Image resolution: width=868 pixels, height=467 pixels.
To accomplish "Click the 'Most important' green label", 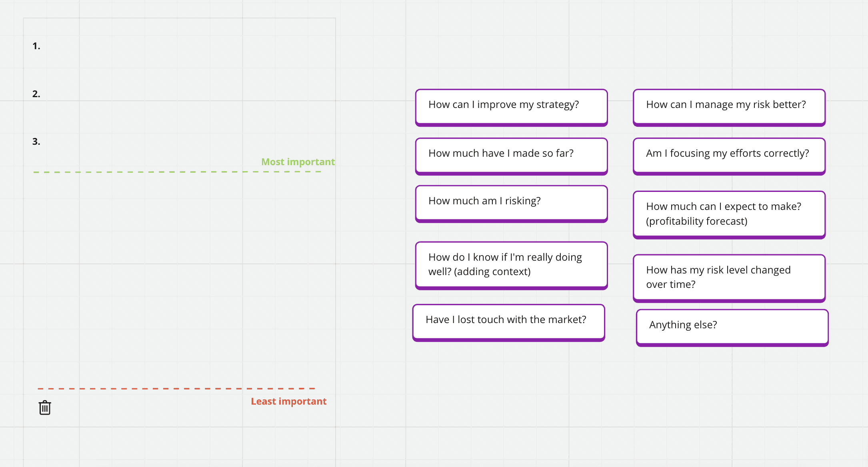I will click(298, 162).
